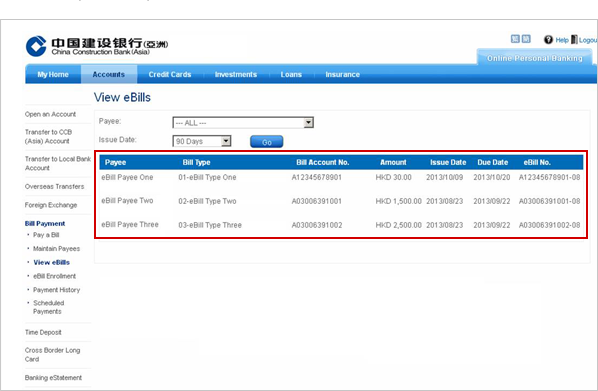Viewport: 598px width, 391px height.
Task: Click the eBill No. column header
Action: click(x=537, y=162)
